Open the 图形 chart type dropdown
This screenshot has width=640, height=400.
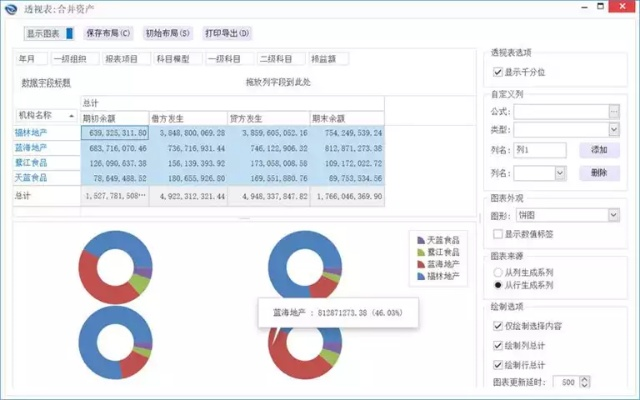(614, 215)
